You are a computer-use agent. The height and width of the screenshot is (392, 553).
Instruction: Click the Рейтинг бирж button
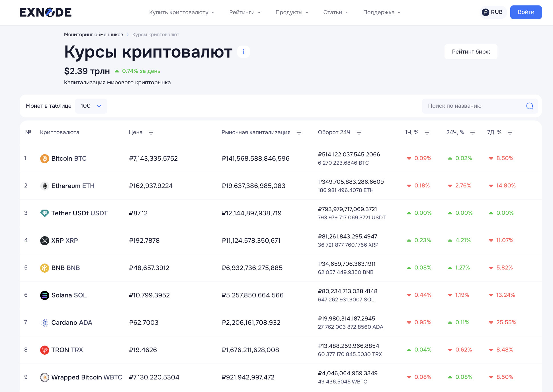471,52
